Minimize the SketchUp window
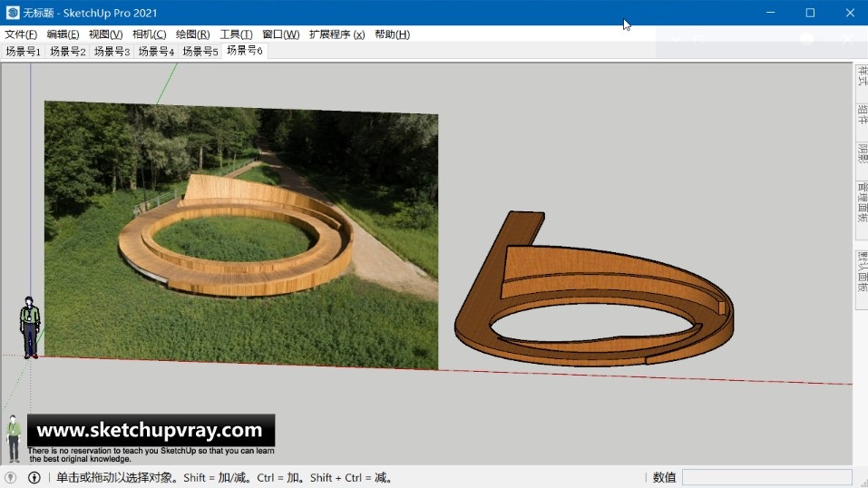Viewport: 868px width, 488px height. 770,13
